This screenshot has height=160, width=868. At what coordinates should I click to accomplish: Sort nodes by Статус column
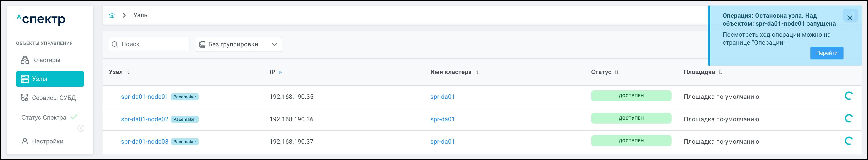617,72
